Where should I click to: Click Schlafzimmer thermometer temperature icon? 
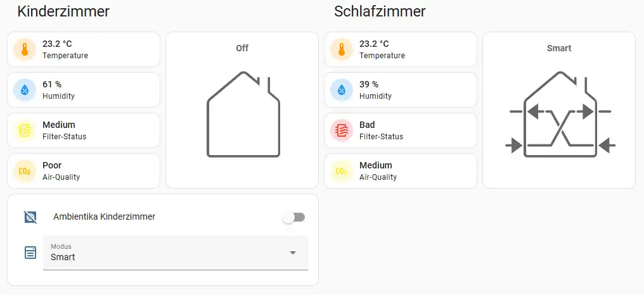pyautogui.click(x=342, y=49)
